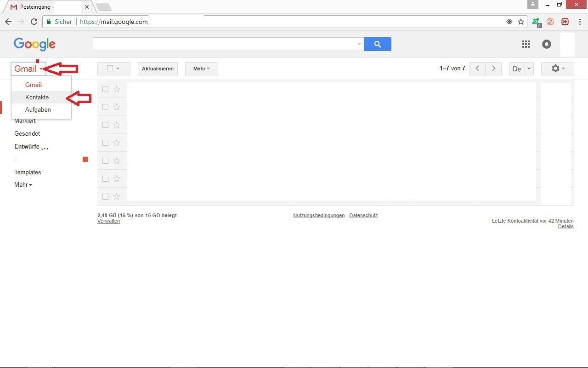This screenshot has width=588, height=368.
Task: Star the third email row
Action: (x=117, y=125)
